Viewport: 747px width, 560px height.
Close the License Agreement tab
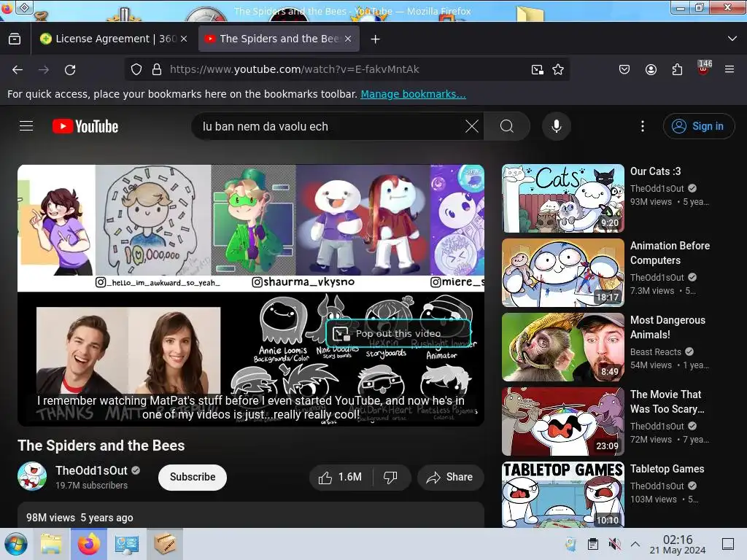[x=184, y=39]
